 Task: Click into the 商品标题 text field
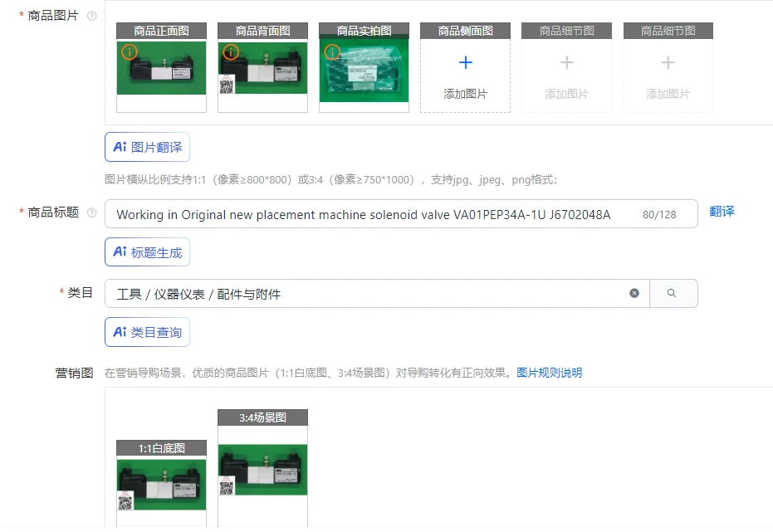point(401,214)
